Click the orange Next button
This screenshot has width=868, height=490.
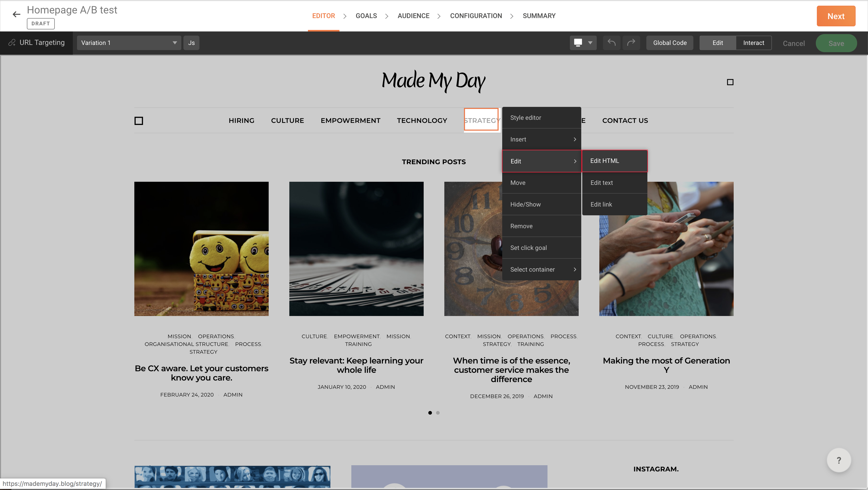[836, 16]
